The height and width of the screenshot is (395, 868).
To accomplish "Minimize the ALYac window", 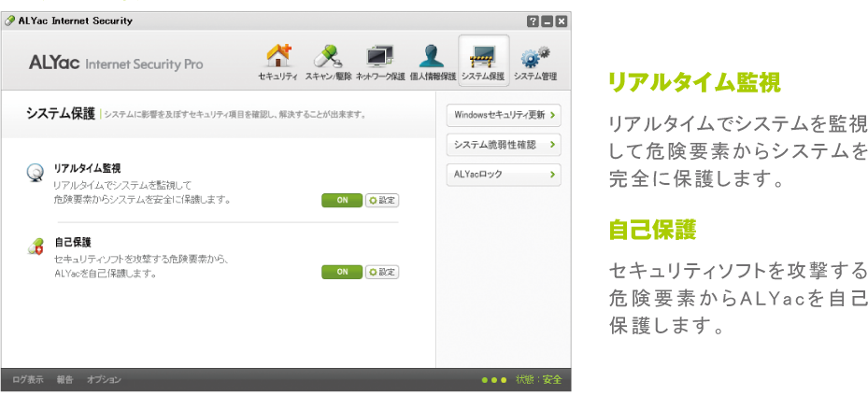I will pyautogui.click(x=547, y=21).
